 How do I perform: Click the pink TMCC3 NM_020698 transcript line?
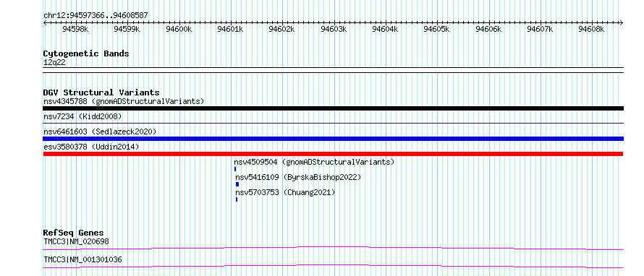pyautogui.click(x=333, y=248)
